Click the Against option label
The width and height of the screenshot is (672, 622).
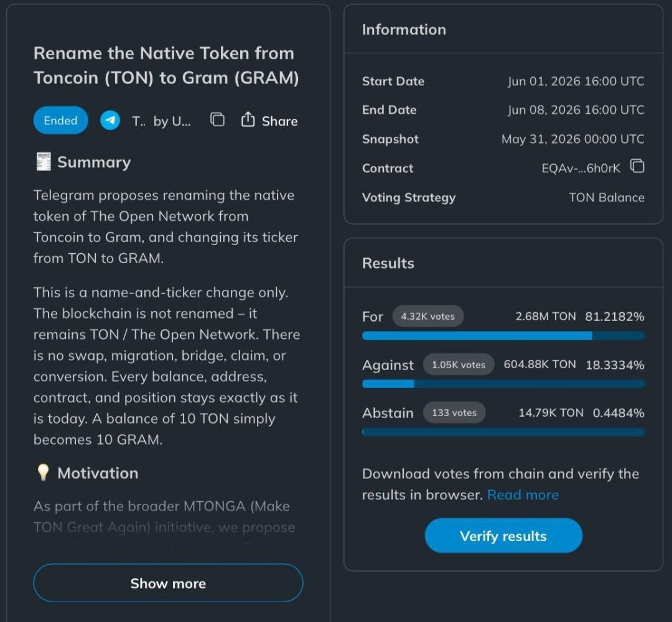[388, 365]
